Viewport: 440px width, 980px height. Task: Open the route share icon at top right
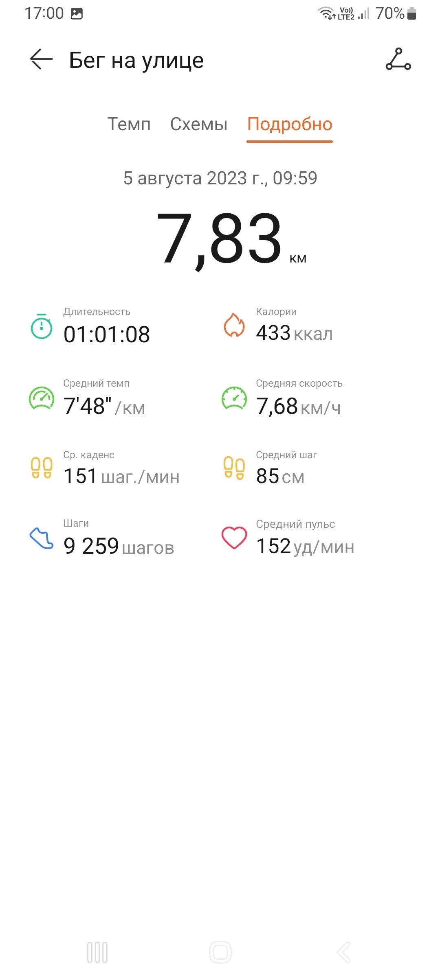[x=398, y=59]
